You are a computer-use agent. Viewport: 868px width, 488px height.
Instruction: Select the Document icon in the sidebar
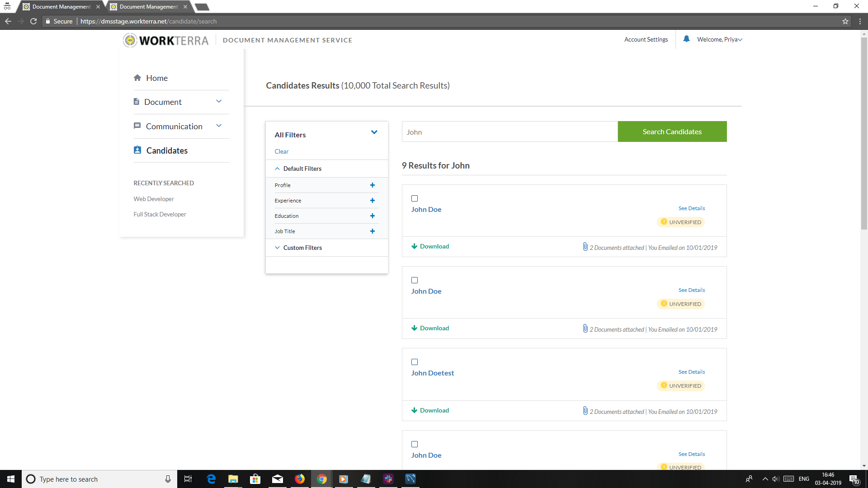click(x=137, y=101)
